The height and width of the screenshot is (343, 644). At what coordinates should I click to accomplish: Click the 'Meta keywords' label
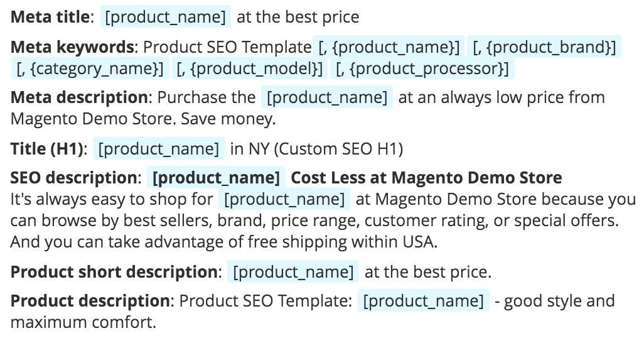click(72, 47)
